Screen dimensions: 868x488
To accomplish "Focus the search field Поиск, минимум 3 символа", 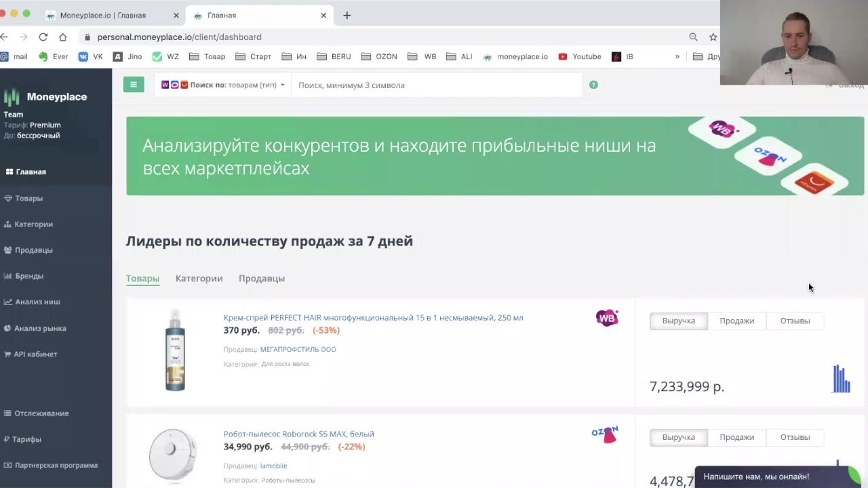I will pyautogui.click(x=436, y=85).
